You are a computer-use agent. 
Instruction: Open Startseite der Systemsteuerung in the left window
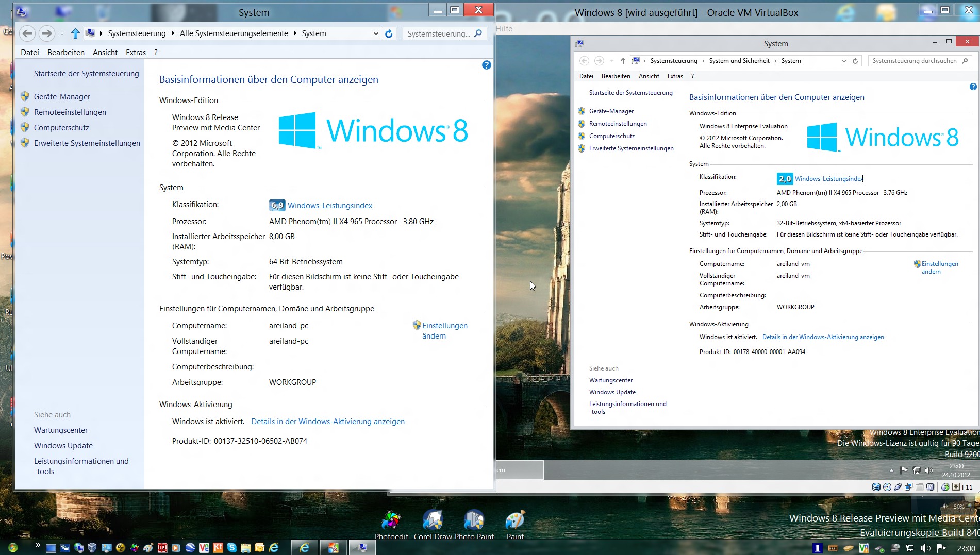(x=87, y=74)
